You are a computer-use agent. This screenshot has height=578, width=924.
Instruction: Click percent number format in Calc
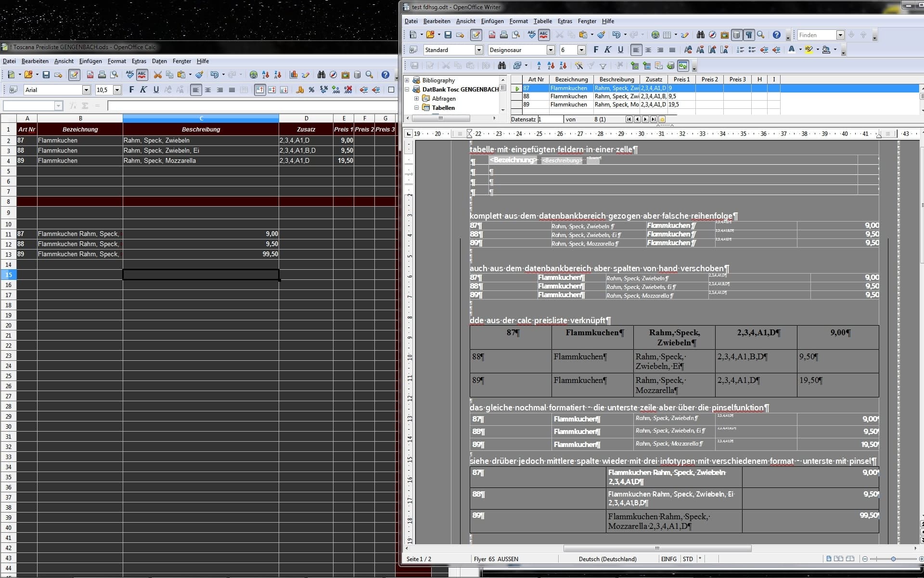coord(311,90)
